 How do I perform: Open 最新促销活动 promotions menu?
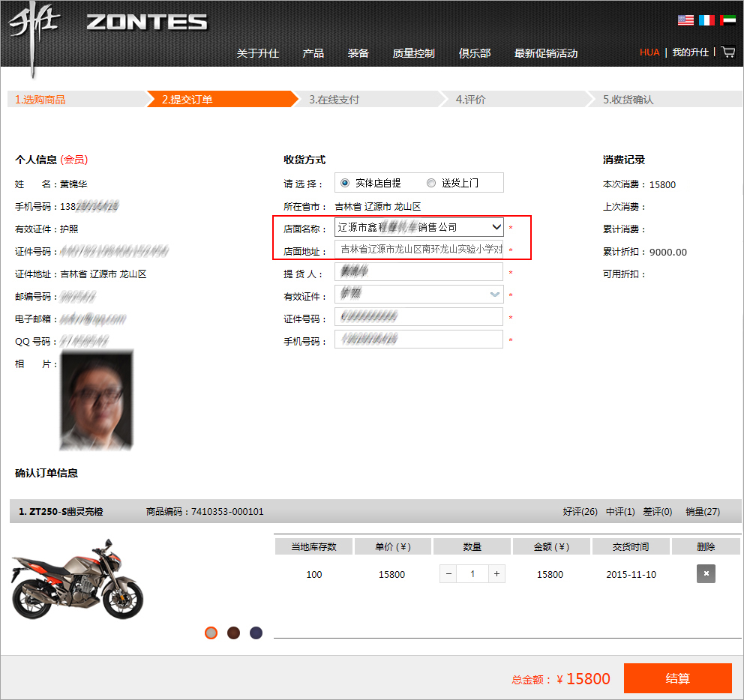click(546, 53)
